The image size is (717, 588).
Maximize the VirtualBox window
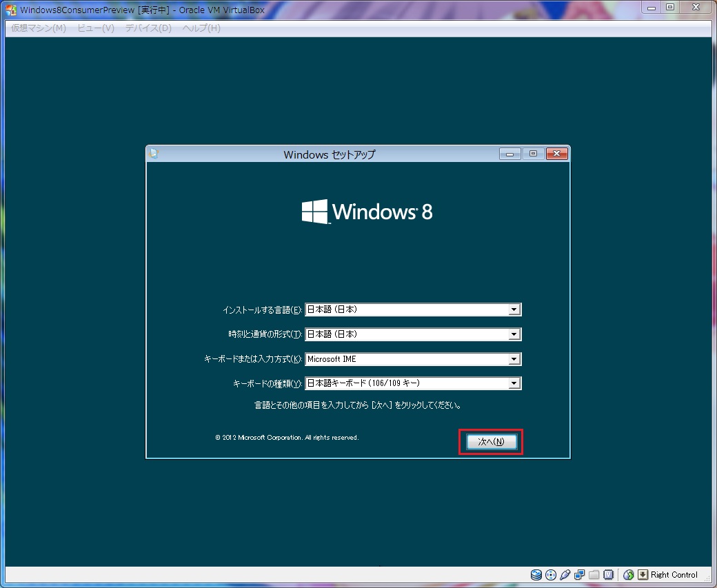(670, 8)
